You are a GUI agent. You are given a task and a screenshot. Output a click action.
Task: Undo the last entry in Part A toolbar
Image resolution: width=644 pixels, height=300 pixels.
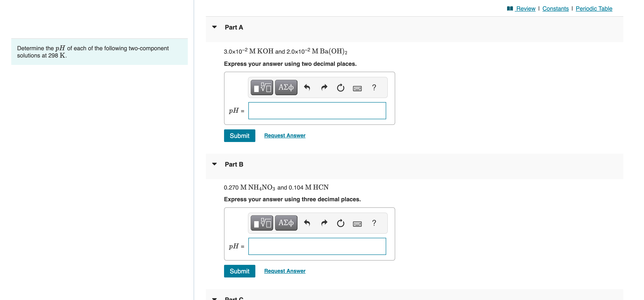307,88
